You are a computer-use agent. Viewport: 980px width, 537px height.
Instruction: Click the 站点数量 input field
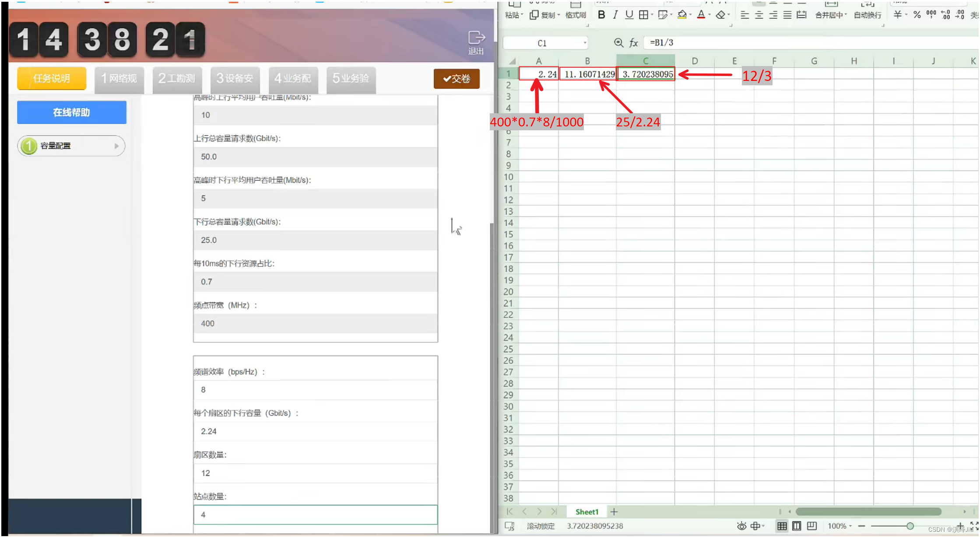315,515
